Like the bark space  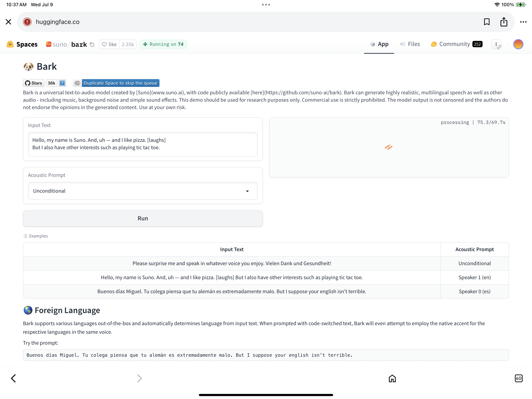coord(109,44)
